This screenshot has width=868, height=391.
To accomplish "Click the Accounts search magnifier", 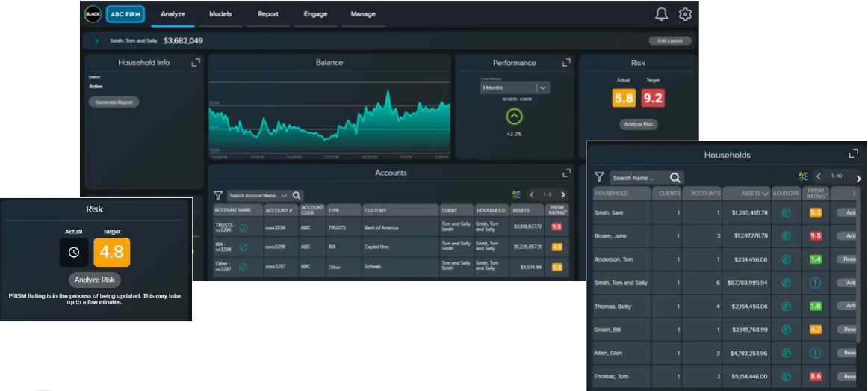I will click(297, 196).
